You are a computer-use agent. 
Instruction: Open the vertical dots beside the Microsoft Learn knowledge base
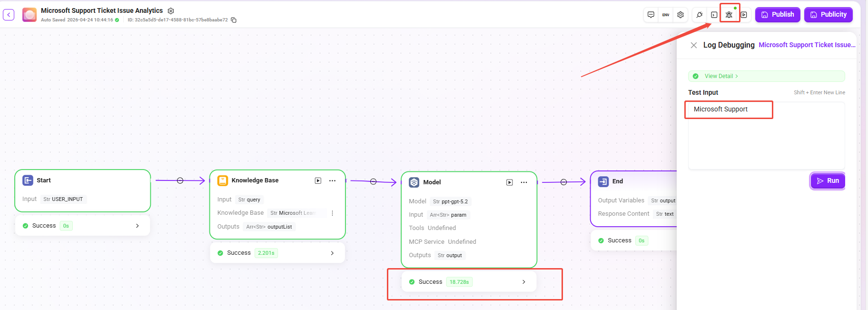[332, 213]
